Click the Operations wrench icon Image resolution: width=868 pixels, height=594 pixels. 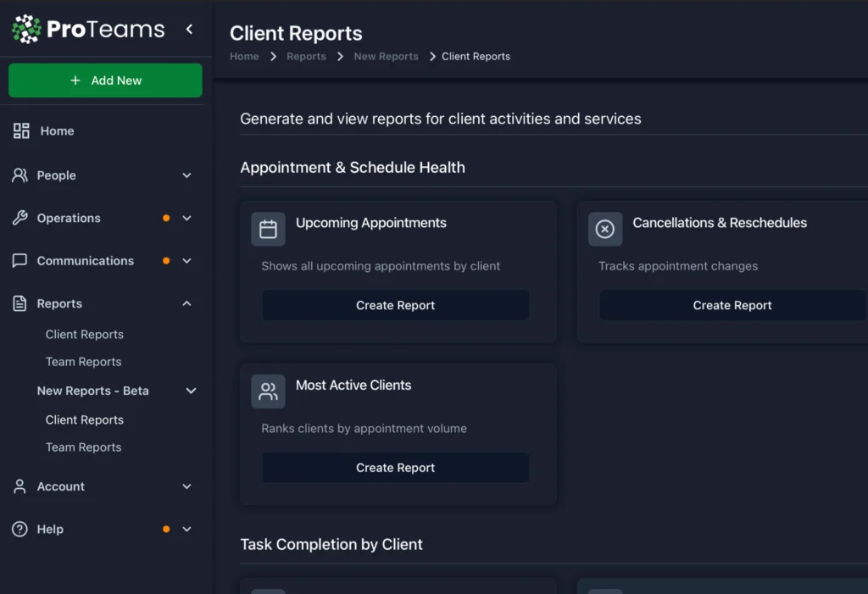20,218
